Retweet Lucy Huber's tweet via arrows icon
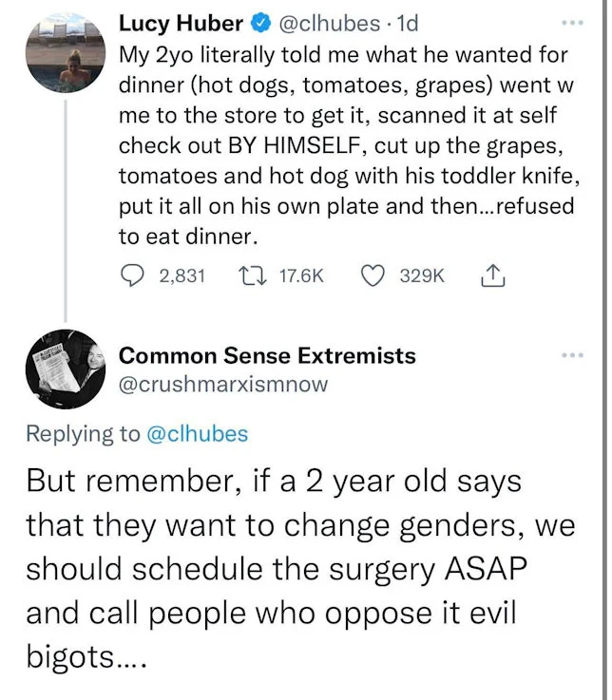The image size is (612, 700). point(254,275)
